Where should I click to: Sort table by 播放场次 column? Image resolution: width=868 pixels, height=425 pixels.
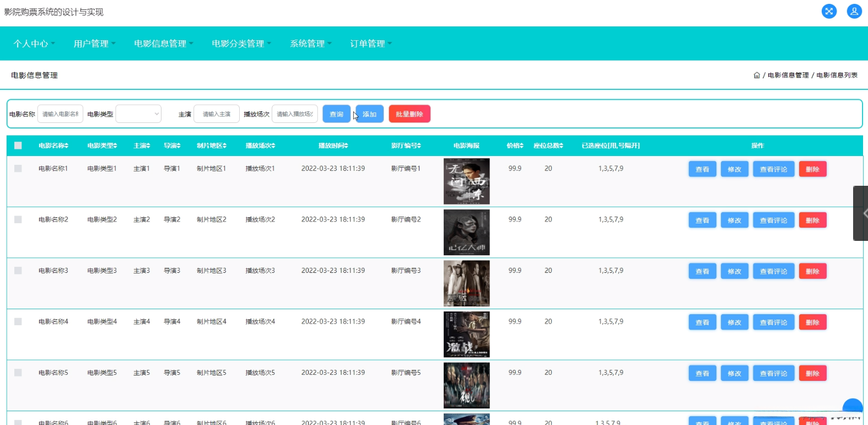(x=260, y=146)
